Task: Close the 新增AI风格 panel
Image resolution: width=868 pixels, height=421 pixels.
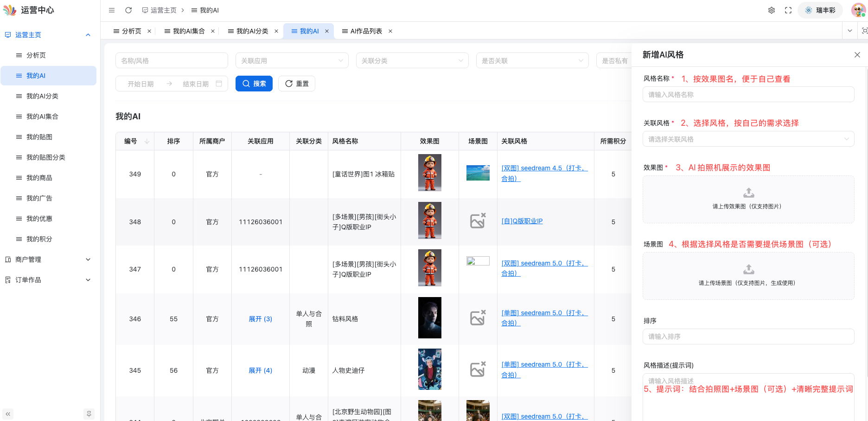Action: point(857,55)
